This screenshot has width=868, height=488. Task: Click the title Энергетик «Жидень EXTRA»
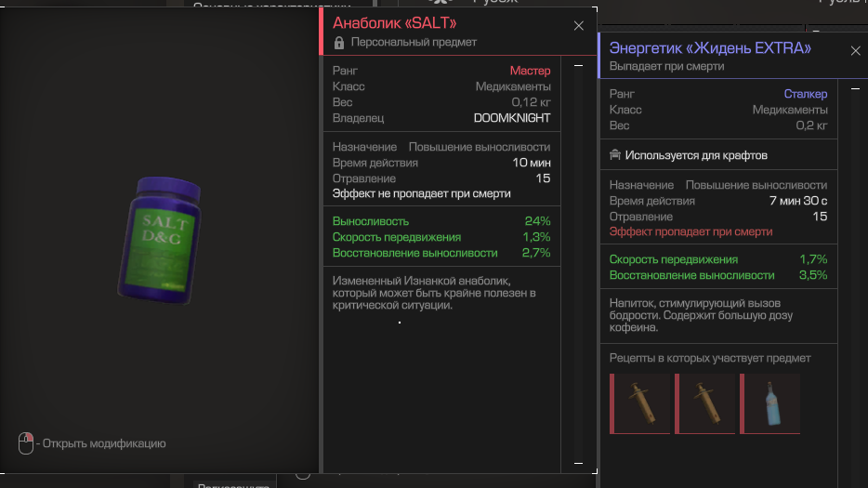pos(710,48)
